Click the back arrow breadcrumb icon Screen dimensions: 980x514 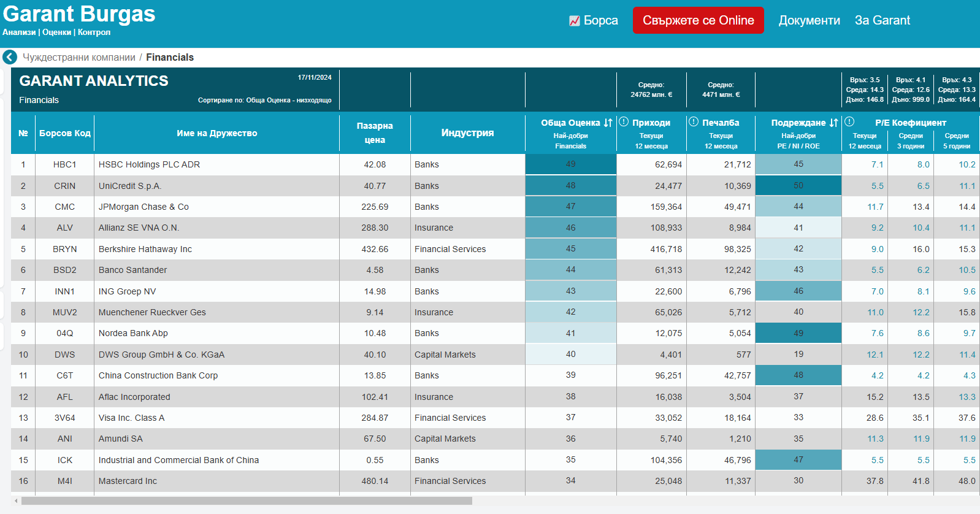[x=10, y=57]
